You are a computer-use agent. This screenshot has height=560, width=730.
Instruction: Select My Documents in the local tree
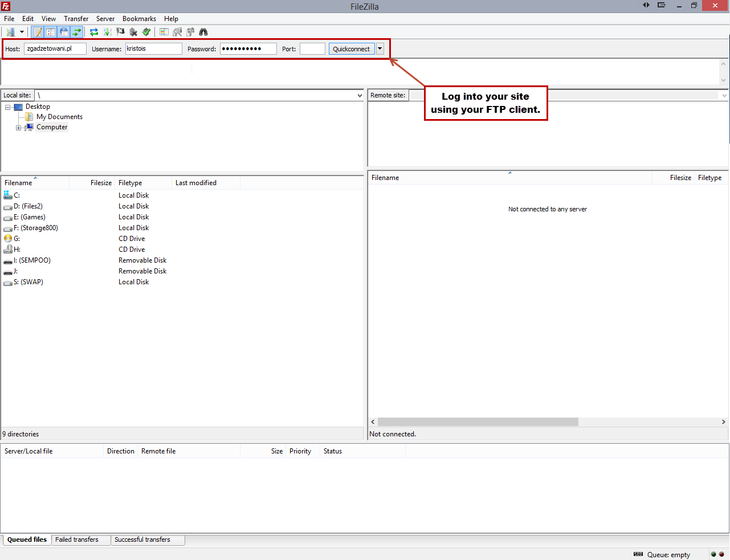(x=59, y=117)
